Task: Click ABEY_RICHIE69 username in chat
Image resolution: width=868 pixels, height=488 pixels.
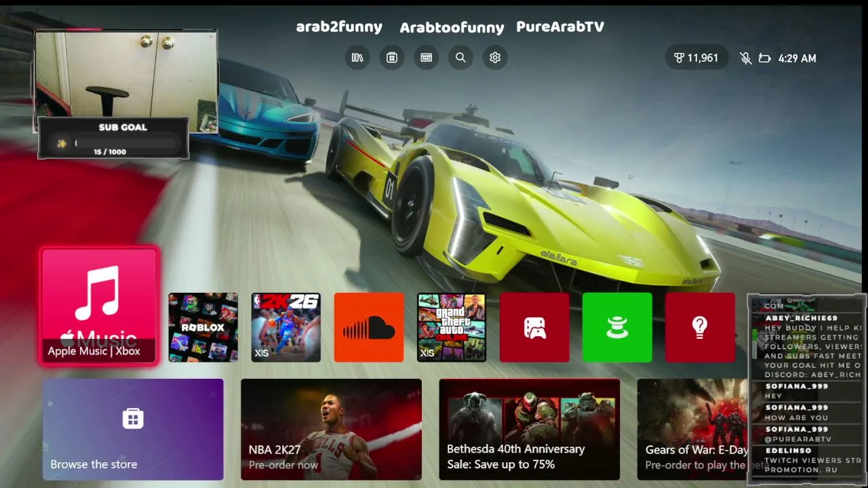Action: [x=802, y=318]
